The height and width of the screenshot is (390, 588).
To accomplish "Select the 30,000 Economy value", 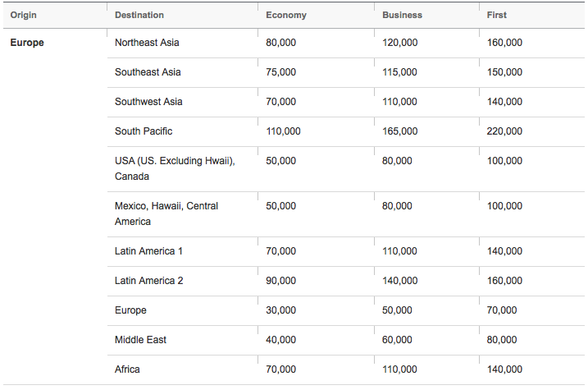I will click(x=280, y=310).
